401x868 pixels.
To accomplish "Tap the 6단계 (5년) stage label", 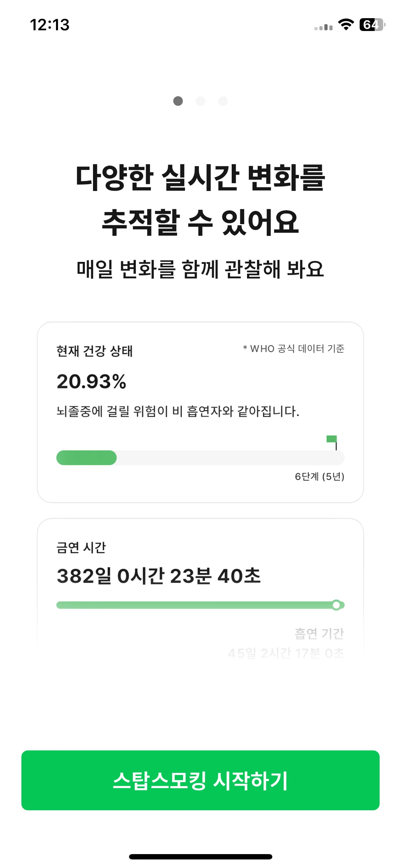I will (x=319, y=476).
